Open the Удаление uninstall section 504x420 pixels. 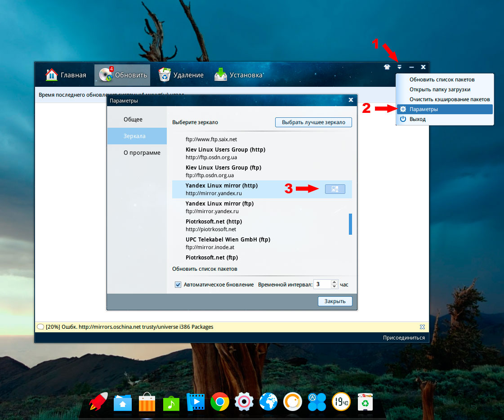[181, 75]
